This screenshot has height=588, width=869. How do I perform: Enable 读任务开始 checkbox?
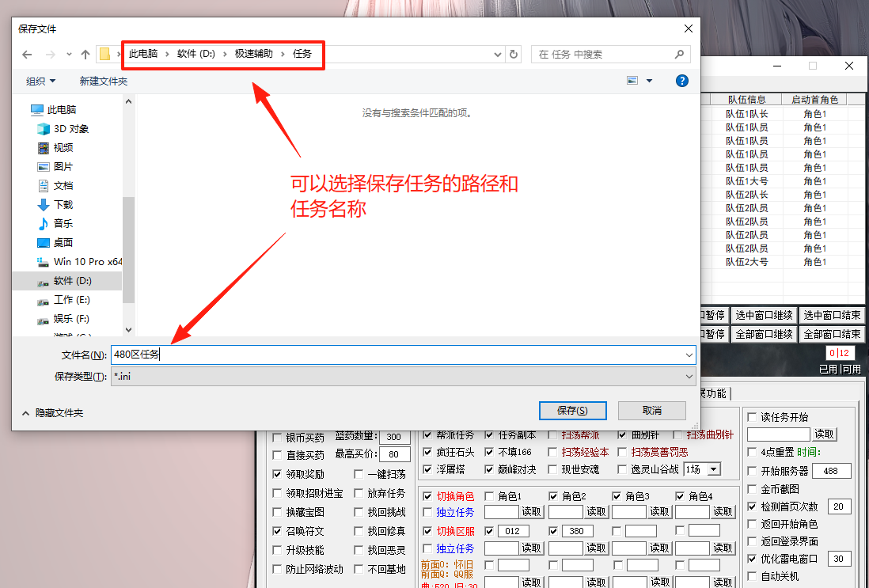752,417
